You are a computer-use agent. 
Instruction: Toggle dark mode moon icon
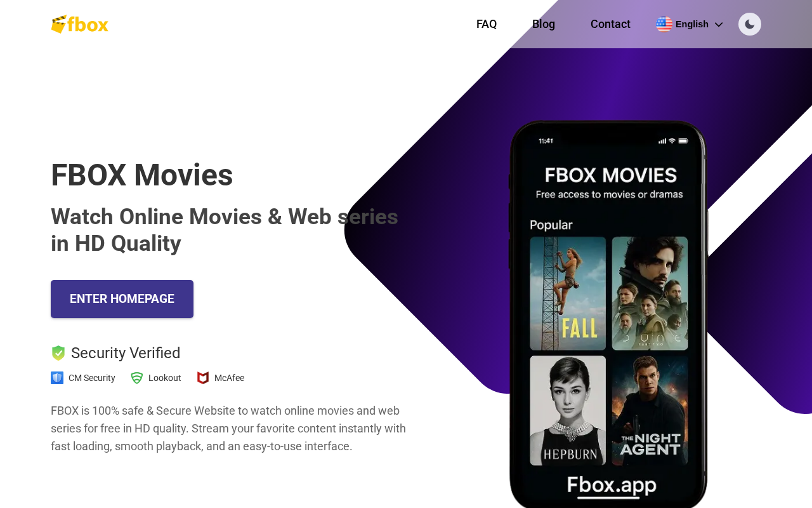coord(750,24)
